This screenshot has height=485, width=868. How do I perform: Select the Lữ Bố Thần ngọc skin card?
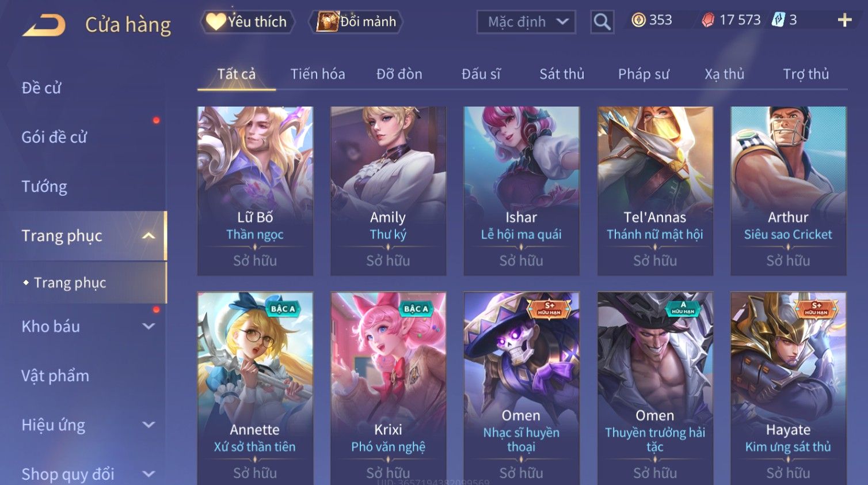pos(255,191)
